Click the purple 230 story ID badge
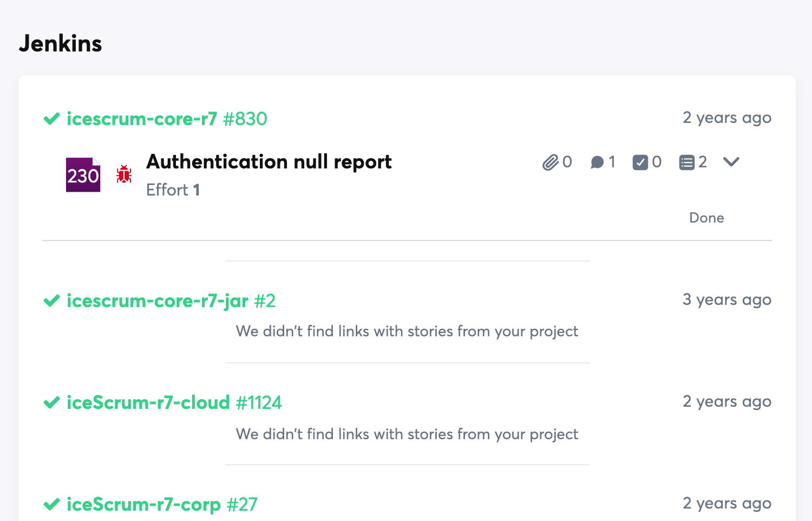Image resolution: width=812 pixels, height=521 pixels. [83, 175]
